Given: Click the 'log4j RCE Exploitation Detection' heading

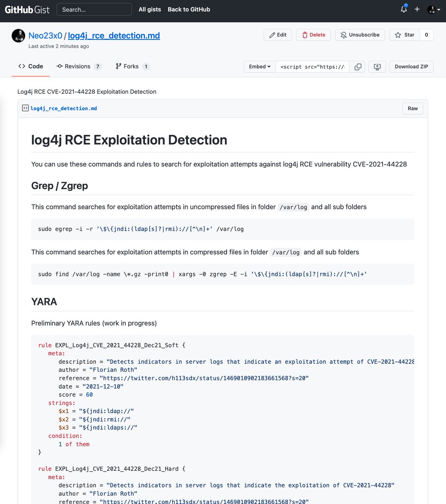Looking at the screenshot, I should (129, 140).
